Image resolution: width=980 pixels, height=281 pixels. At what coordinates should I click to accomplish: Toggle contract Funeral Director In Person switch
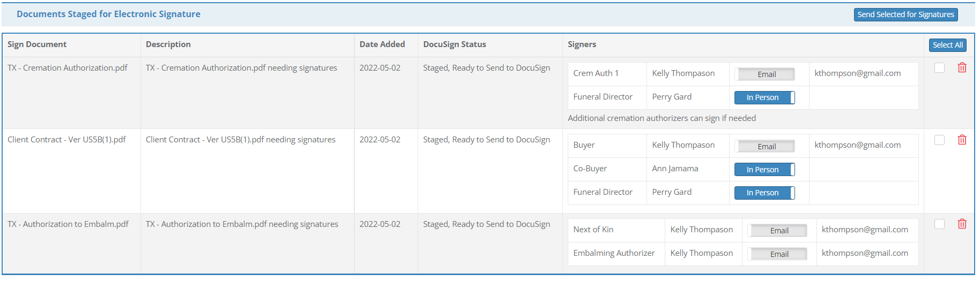pos(764,193)
